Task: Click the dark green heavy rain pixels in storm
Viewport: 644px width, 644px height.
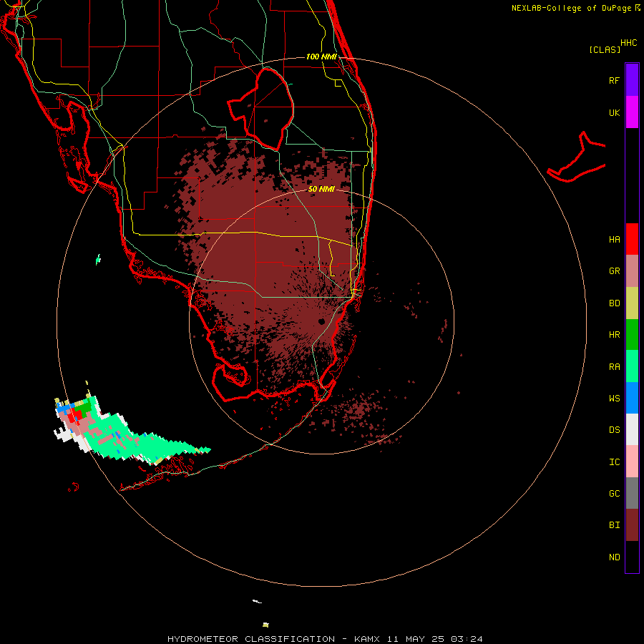Action: tap(85, 409)
